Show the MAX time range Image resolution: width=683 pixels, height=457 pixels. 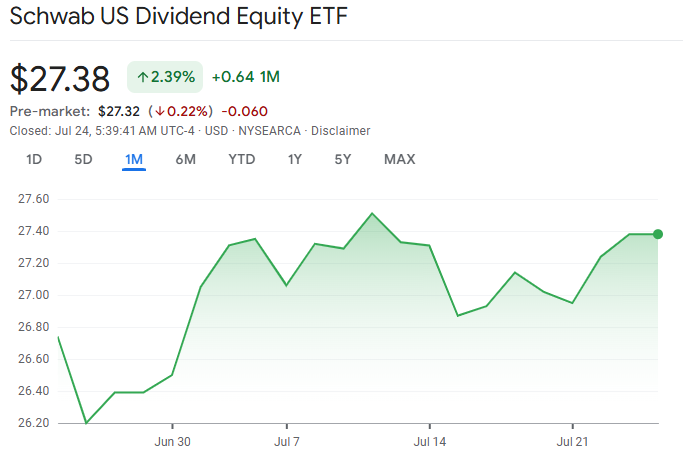[x=399, y=159]
